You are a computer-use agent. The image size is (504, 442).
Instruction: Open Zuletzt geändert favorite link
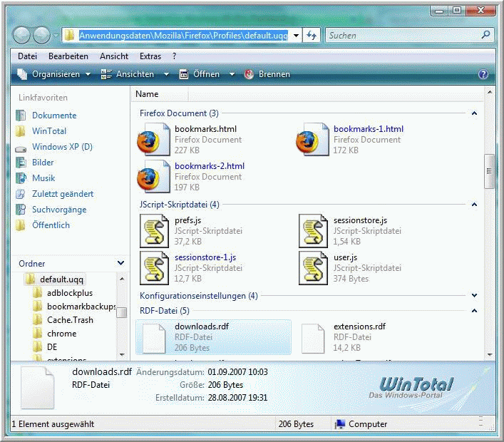63,194
